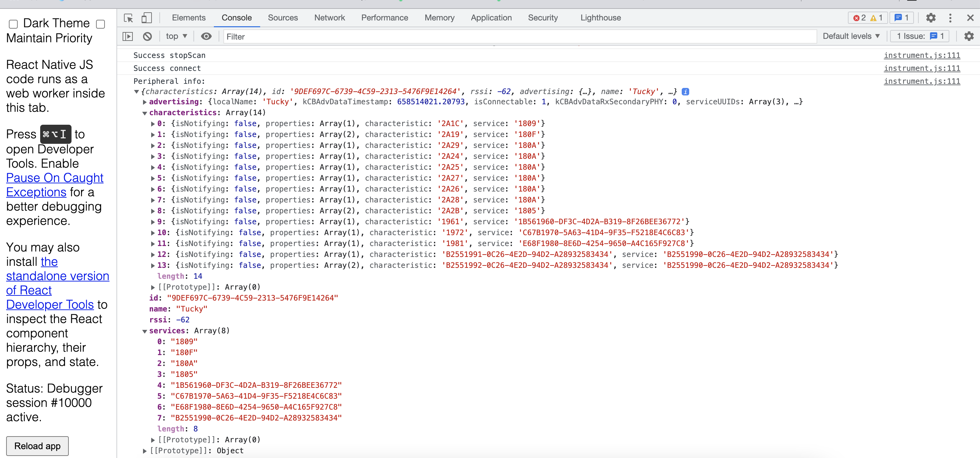The height and width of the screenshot is (458, 980).
Task: Click the Reload app button
Action: (x=37, y=446)
